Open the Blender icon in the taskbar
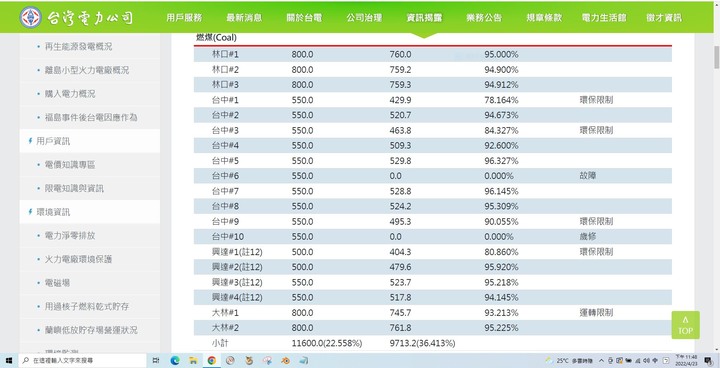Viewport: 720px width, 368px height. (286, 361)
